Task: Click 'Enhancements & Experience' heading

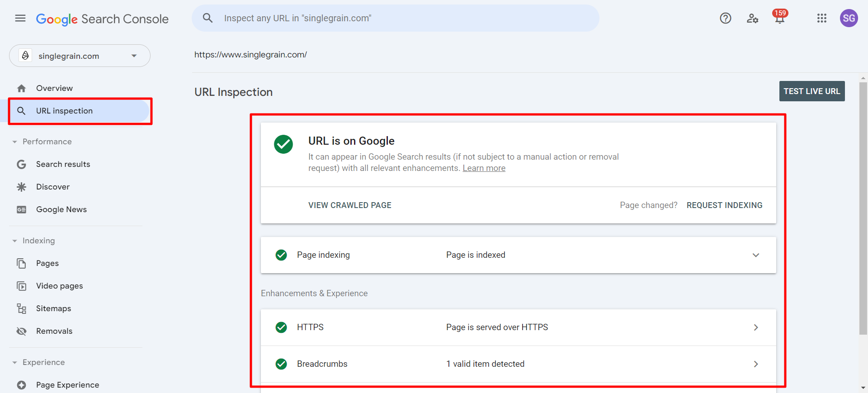Action: tap(314, 294)
